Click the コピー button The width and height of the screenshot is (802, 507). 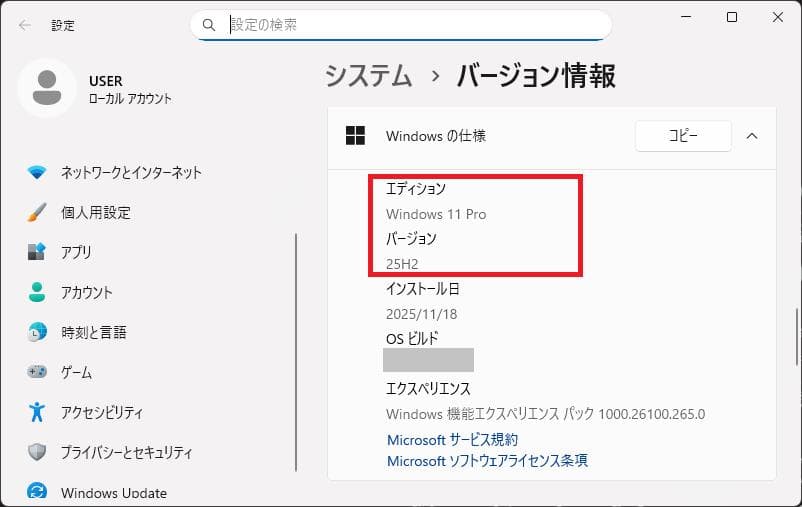[683, 136]
